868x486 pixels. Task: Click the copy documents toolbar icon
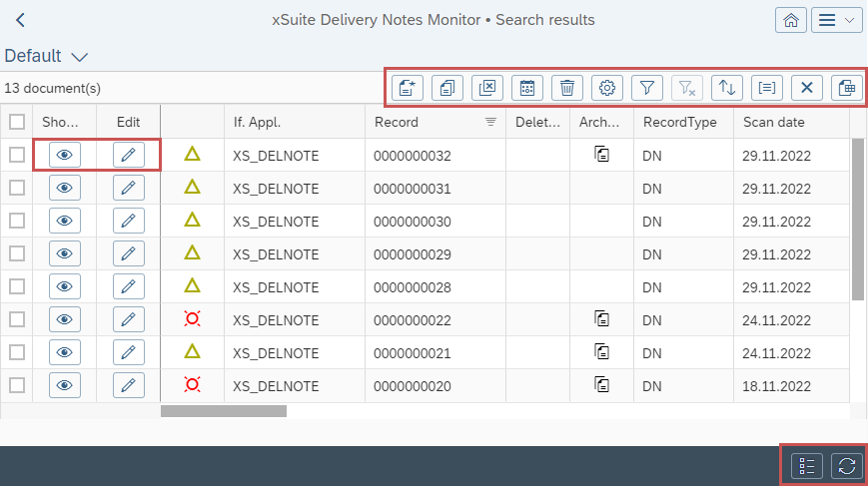(x=447, y=88)
